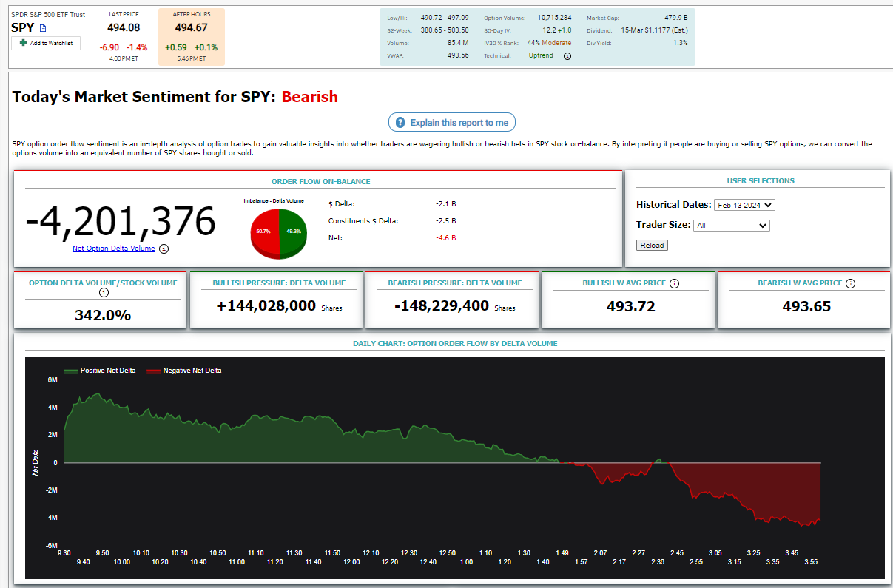
Task: Click the bullish pressure +144,028,000 value
Action: [266, 305]
